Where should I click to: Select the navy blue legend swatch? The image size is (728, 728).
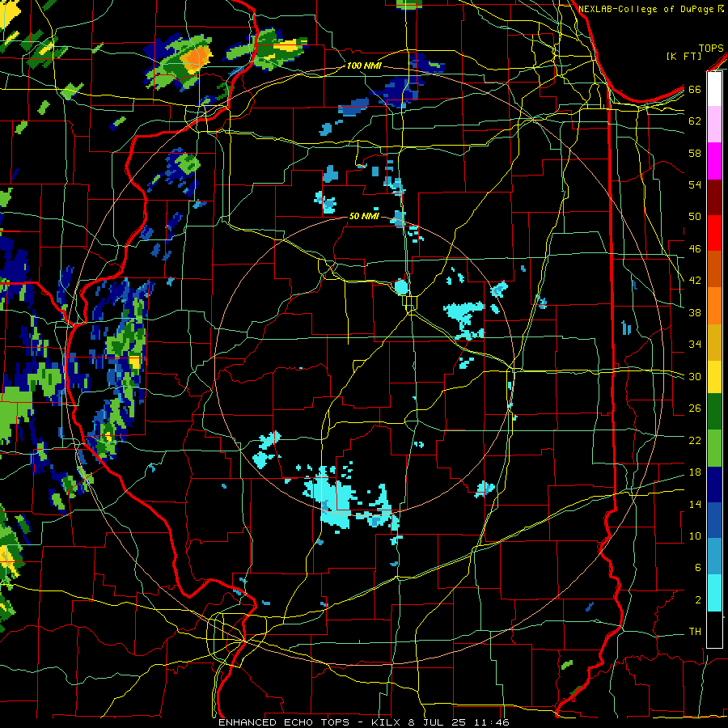tap(714, 485)
